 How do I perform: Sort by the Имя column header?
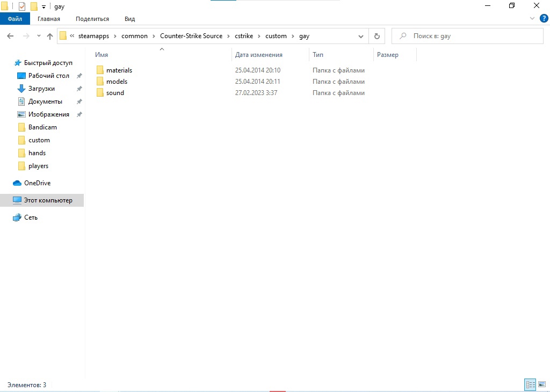coord(162,55)
